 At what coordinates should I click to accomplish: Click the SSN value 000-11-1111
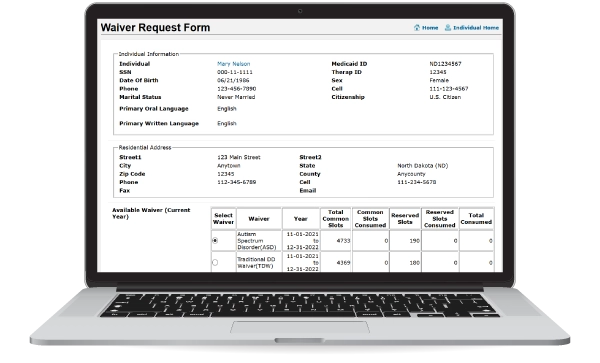click(235, 72)
